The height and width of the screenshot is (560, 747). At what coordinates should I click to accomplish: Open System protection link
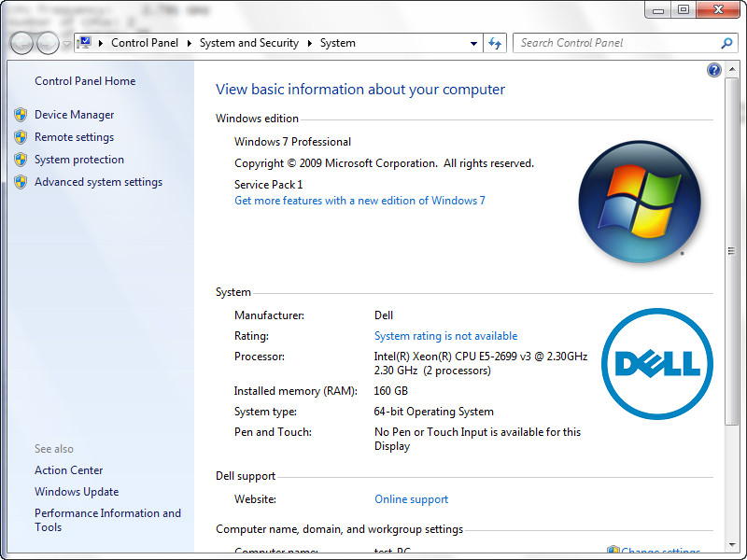(79, 160)
